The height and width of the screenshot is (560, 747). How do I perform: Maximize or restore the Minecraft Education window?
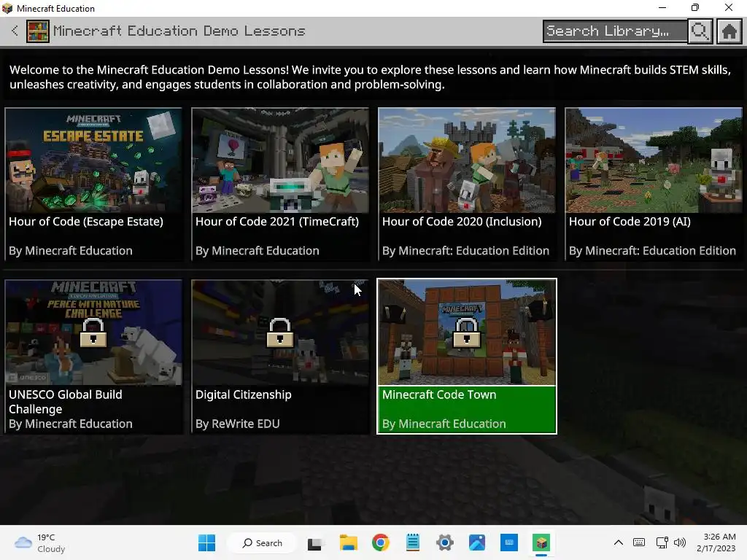pyautogui.click(x=695, y=7)
